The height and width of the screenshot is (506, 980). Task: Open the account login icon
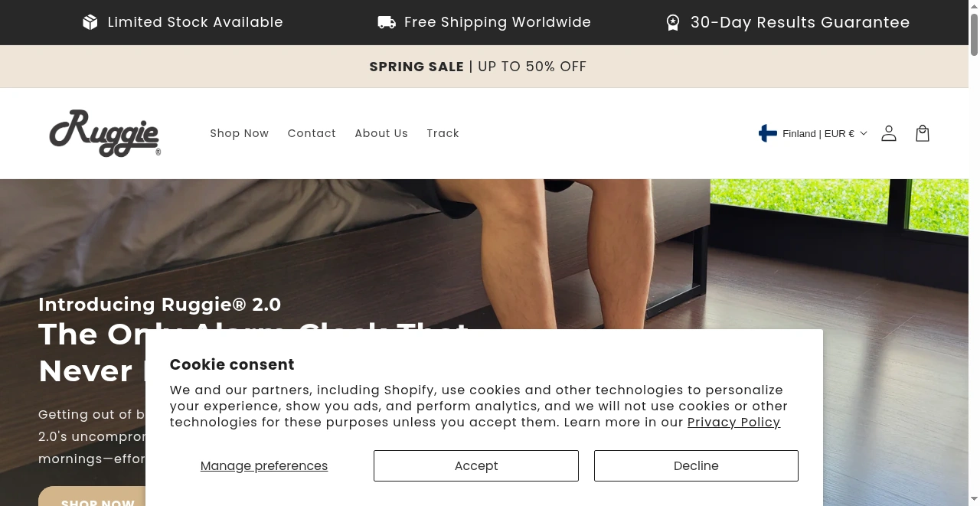click(888, 133)
